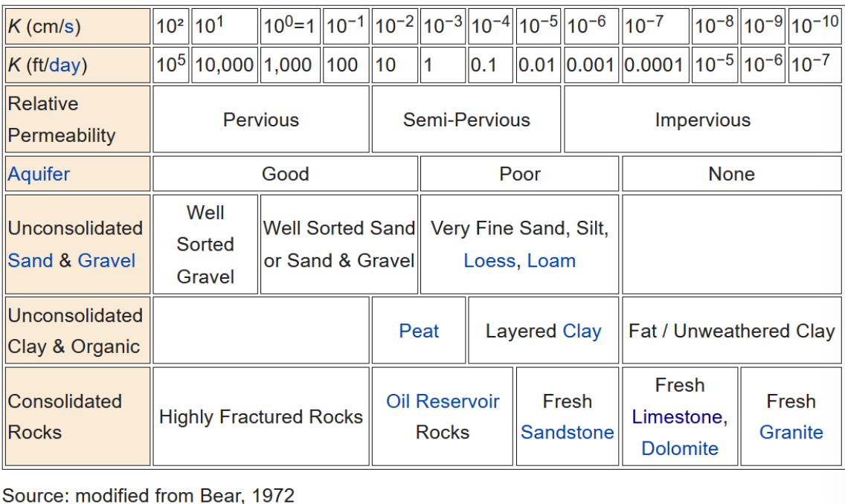This screenshot has width=845, height=504.
Task: Click the 'Well Sorted Gravel' cell
Action: click(205, 245)
